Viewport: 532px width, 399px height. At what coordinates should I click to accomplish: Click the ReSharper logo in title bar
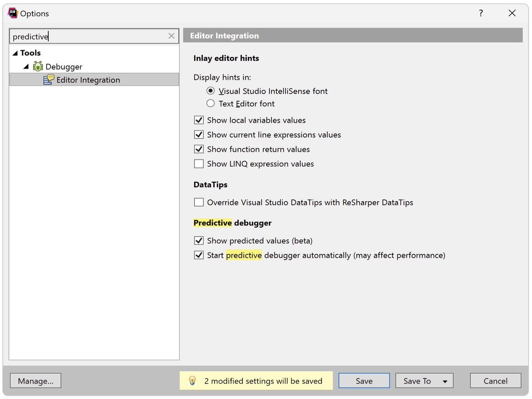(x=12, y=13)
